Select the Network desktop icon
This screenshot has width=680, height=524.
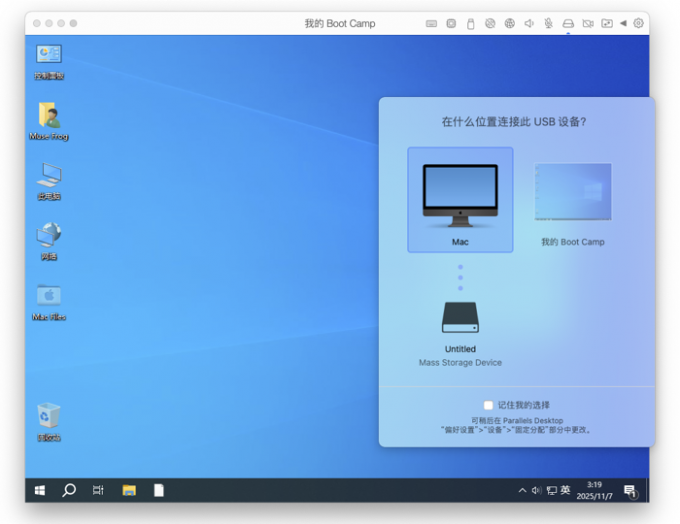pos(49,242)
